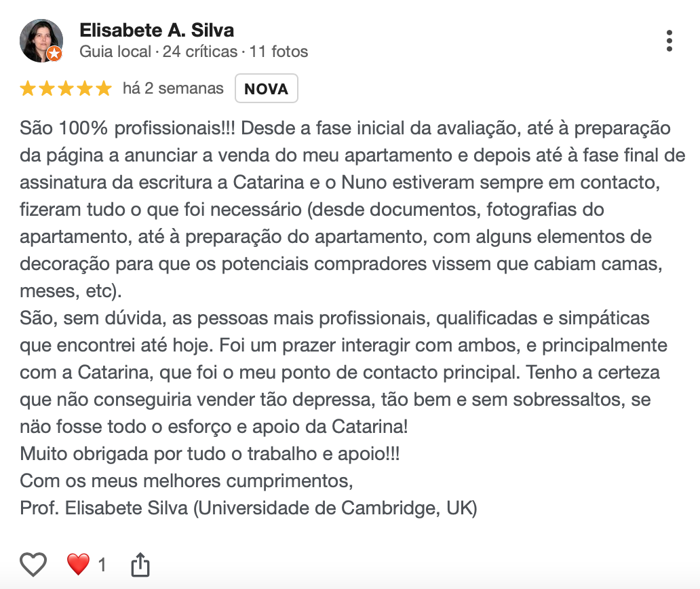700x589 pixels.
Task: Click the 'Guia local' label
Action: click(115, 52)
